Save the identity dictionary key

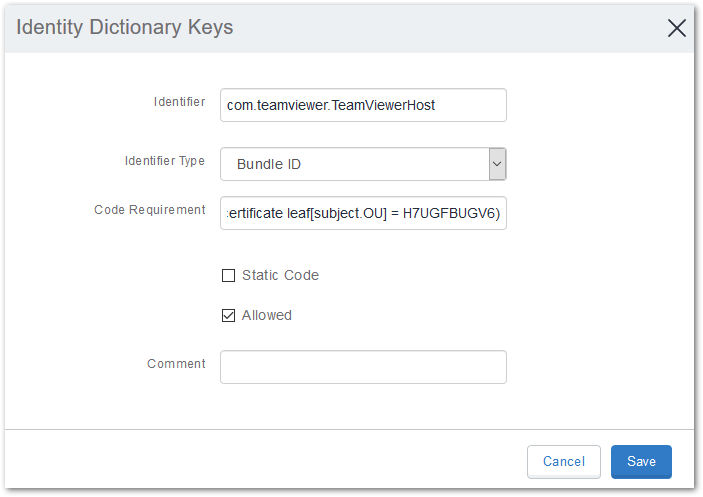[x=641, y=462]
